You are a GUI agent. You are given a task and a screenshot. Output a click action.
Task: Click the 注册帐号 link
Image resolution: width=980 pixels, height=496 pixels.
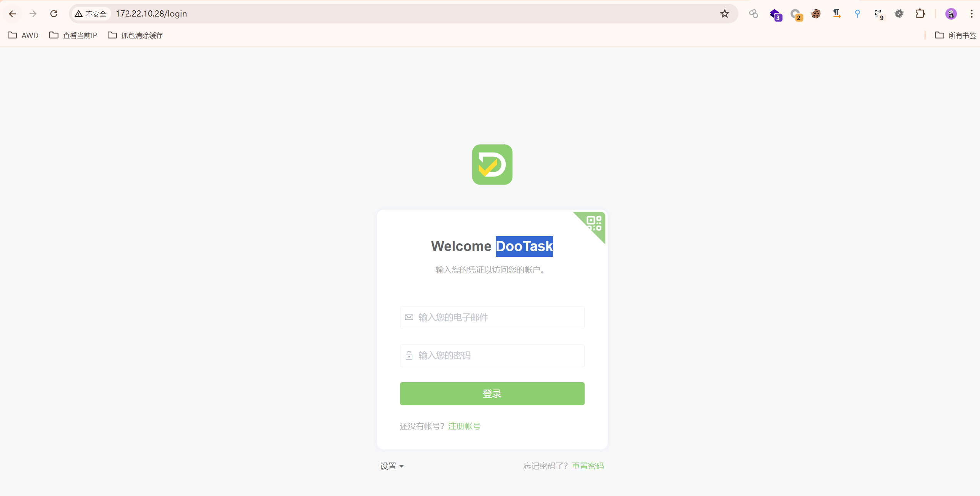464,426
